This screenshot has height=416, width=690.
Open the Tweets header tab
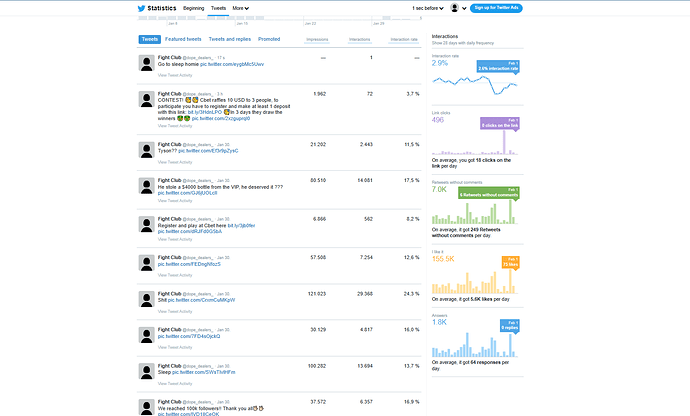click(218, 8)
